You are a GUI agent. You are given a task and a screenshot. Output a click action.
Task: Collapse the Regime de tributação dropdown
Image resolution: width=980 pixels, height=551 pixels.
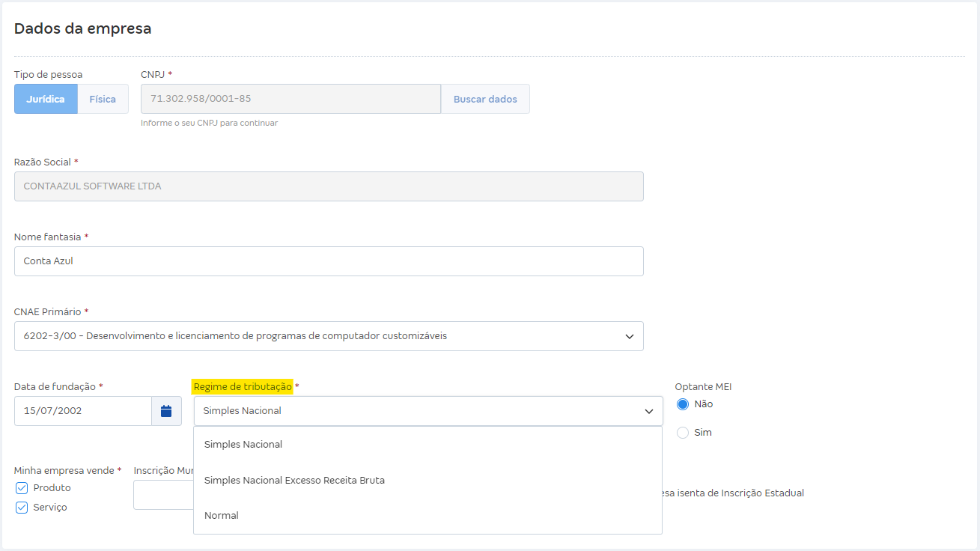point(419,411)
